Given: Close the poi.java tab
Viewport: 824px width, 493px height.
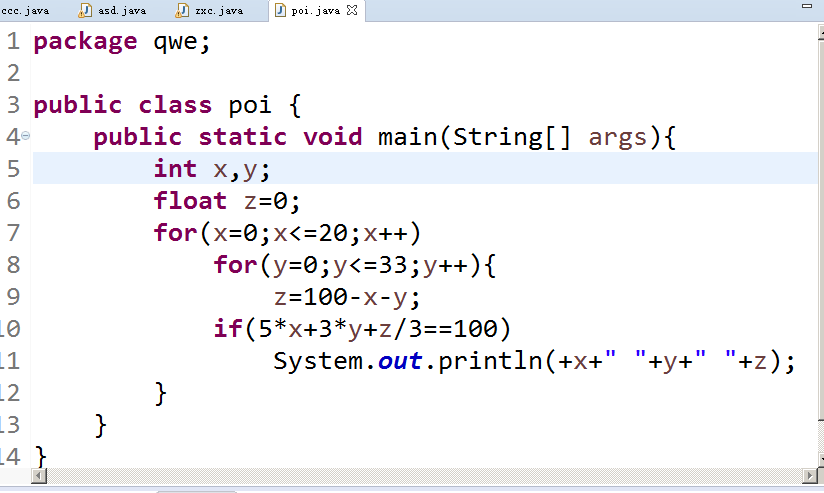Looking at the screenshot, I should 352,10.
